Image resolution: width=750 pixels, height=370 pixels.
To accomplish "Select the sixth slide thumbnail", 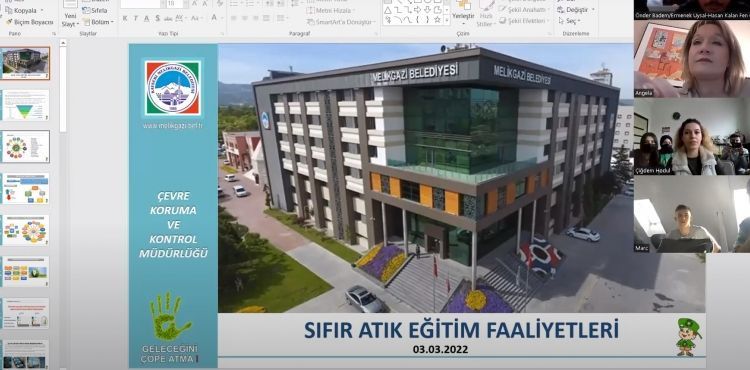I will tap(26, 272).
